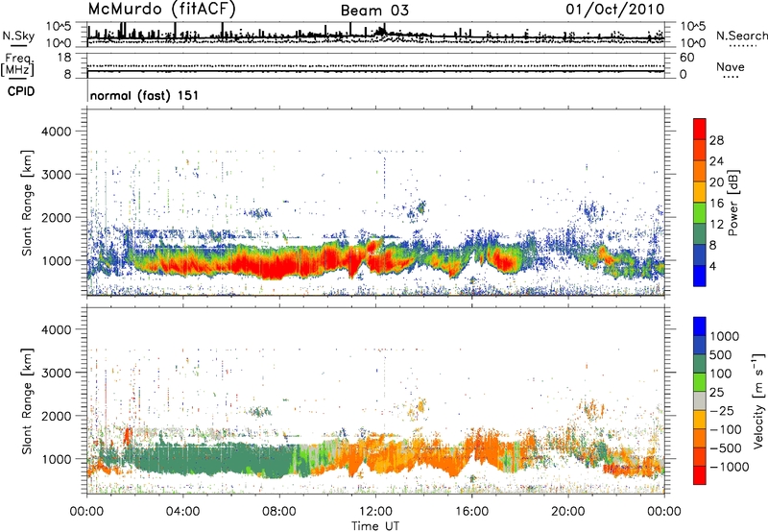This screenshot has height=532, width=768.
Task: Select the "04:00" time tick label
Action: point(182,512)
